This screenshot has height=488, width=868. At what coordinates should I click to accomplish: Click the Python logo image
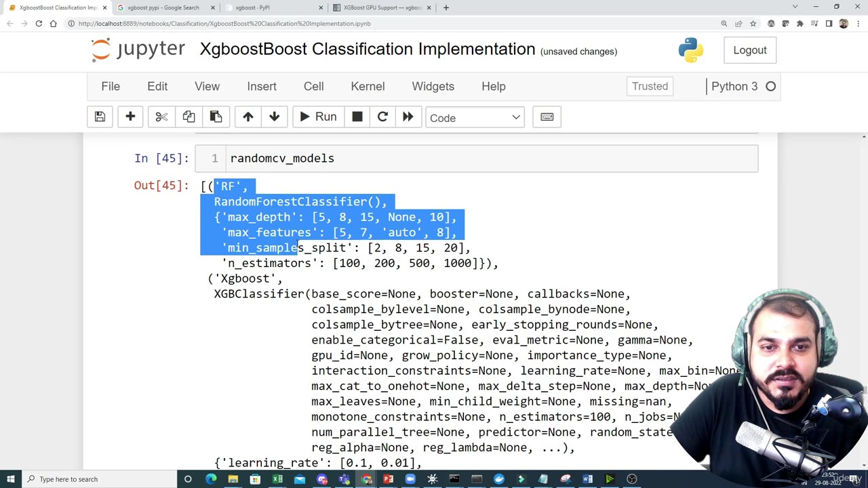point(690,50)
